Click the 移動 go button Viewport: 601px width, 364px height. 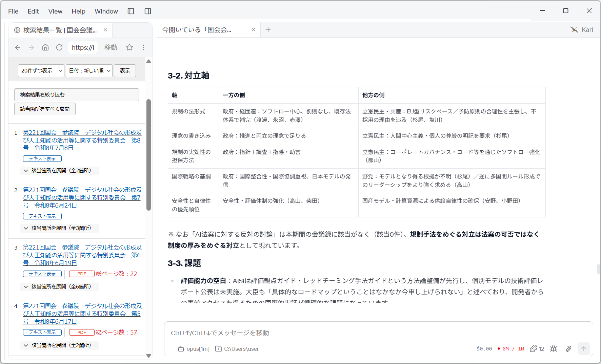[111, 47]
